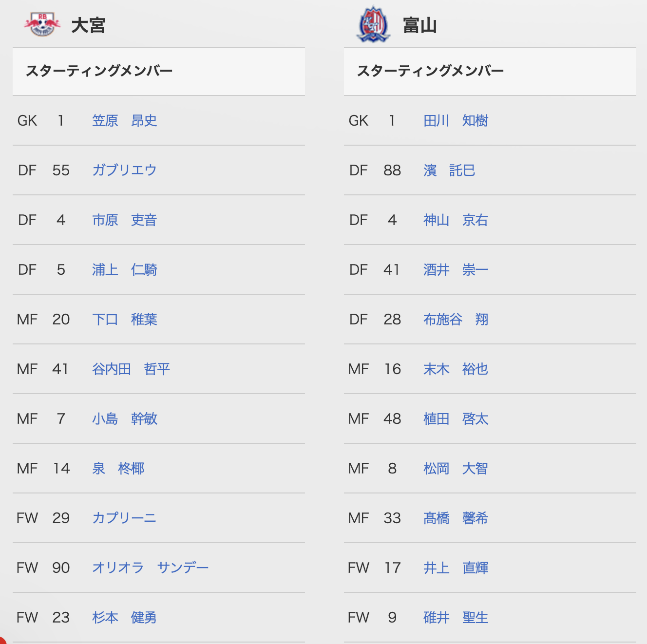This screenshot has height=644, width=647.
Task: Open forward 井上 直輝 player page
Action: pos(456,568)
